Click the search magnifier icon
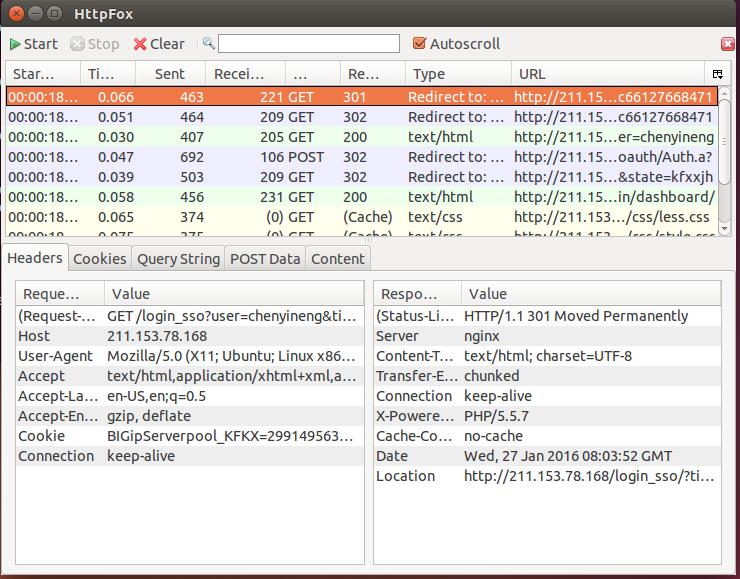Image resolution: width=740 pixels, height=579 pixels. point(208,44)
